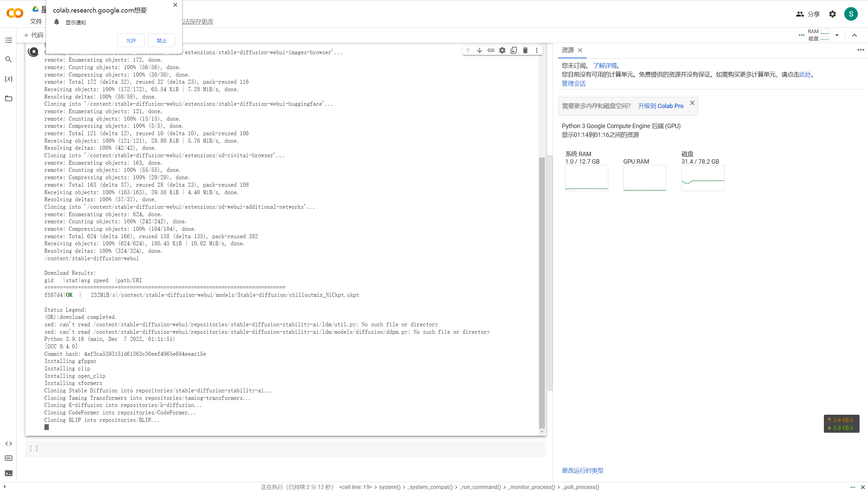Stop the running cell execution
Image resolution: width=868 pixels, height=492 pixels.
[33, 52]
